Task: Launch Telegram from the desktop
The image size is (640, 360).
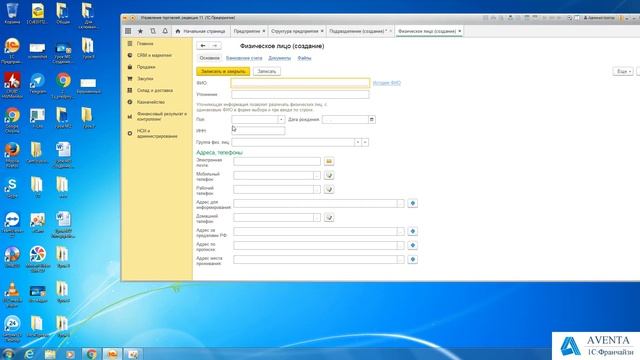Action: point(38,84)
